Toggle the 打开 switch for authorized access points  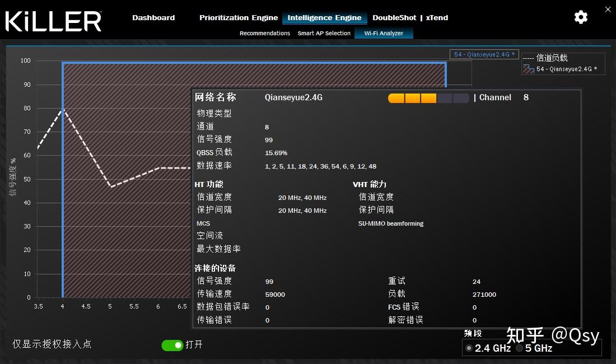tap(174, 345)
